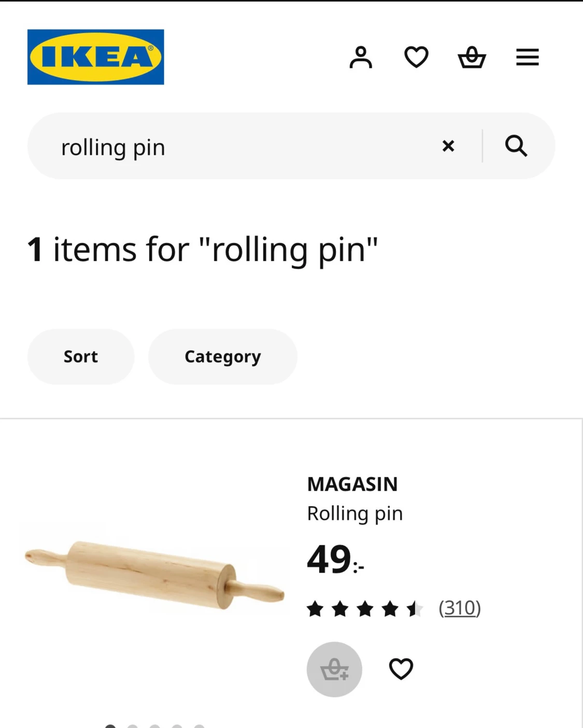Add MAGASIN rolling pin to basket

click(x=334, y=669)
